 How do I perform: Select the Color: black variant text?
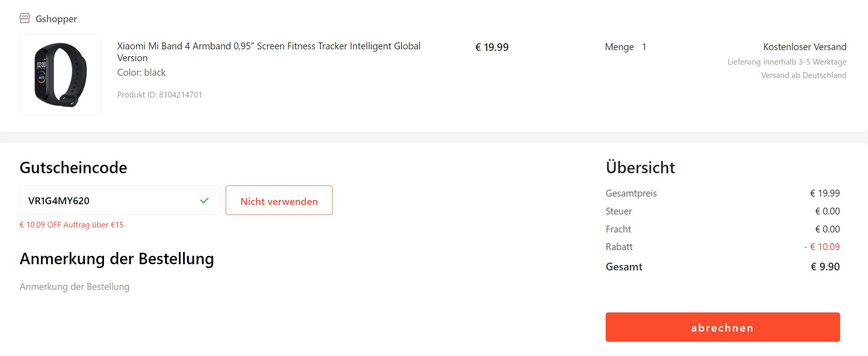[141, 73]
